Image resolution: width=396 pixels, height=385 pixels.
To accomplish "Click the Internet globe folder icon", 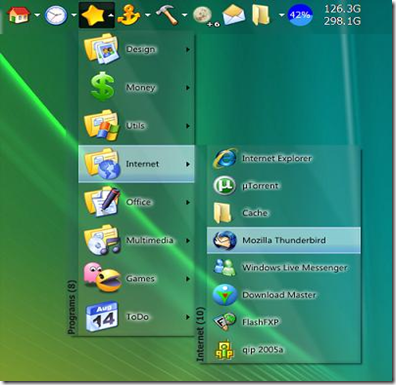I will click(x=101, y=164).
